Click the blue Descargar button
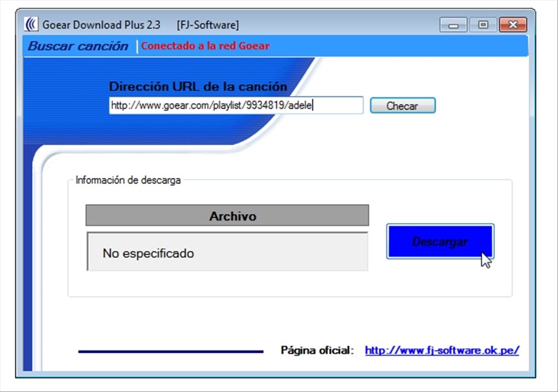Image resolution: width=558 pixels, height=392 pixels. point(440,242)
